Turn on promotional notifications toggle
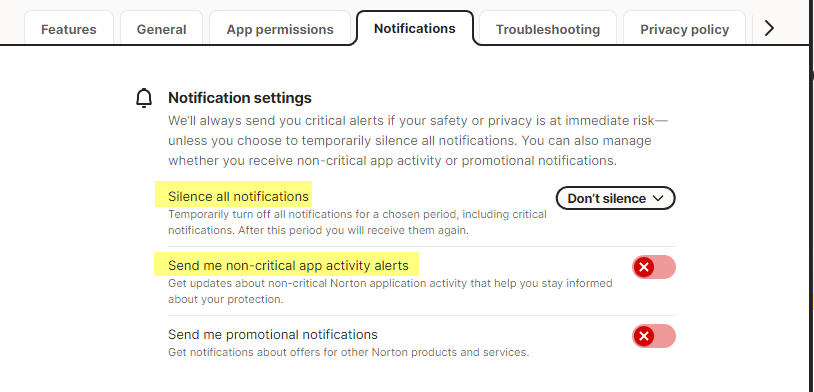Image resolution: width=814 pixels, height=392 pixels. pyautogui.click(x=654, y=336)
